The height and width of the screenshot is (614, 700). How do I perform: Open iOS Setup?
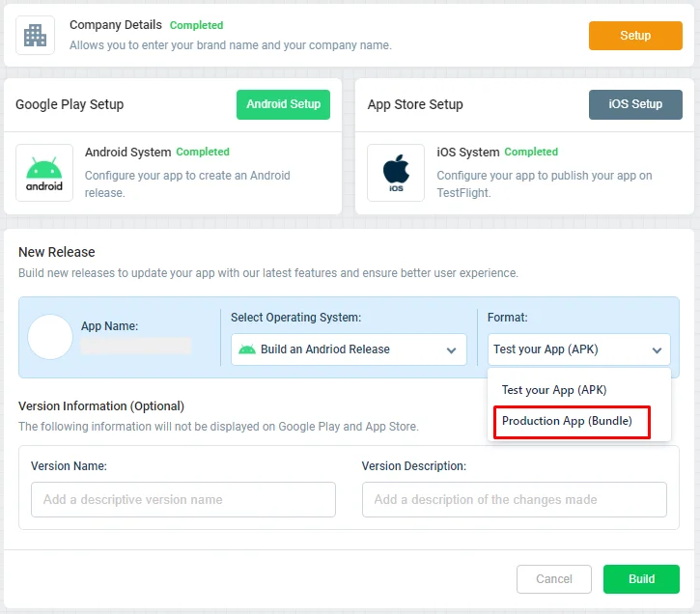[635, 104]
